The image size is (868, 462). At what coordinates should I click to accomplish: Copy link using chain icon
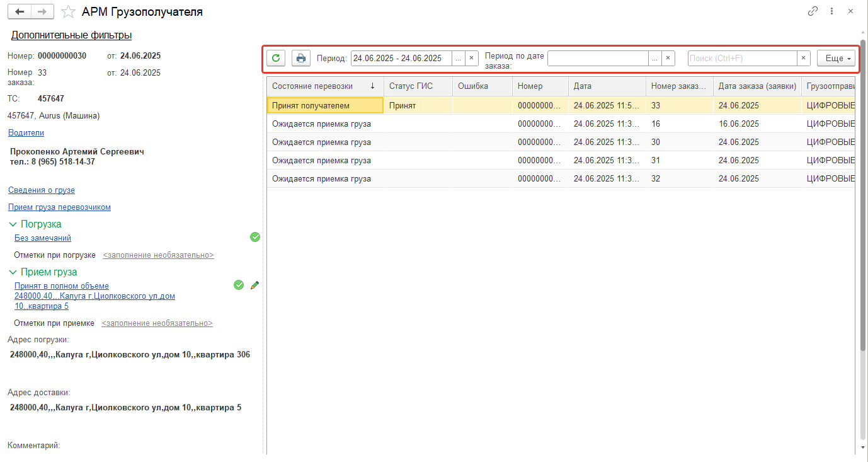(x=813, y=11)
